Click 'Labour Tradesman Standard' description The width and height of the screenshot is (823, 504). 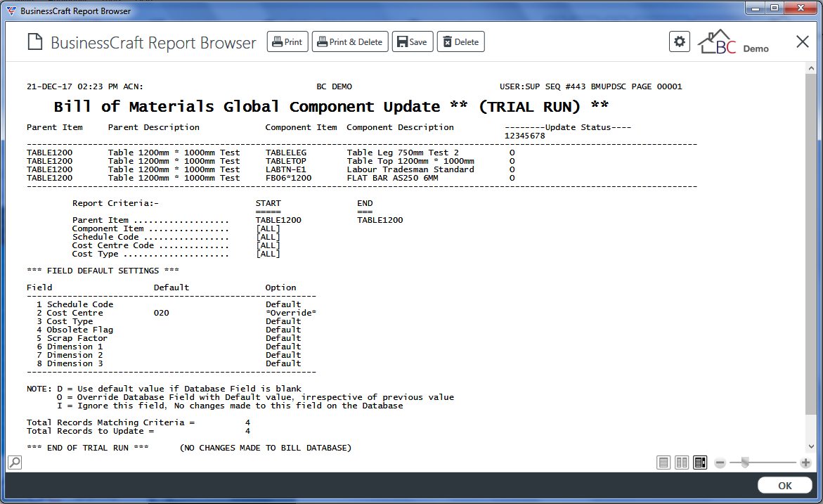(x=410, y=169)
